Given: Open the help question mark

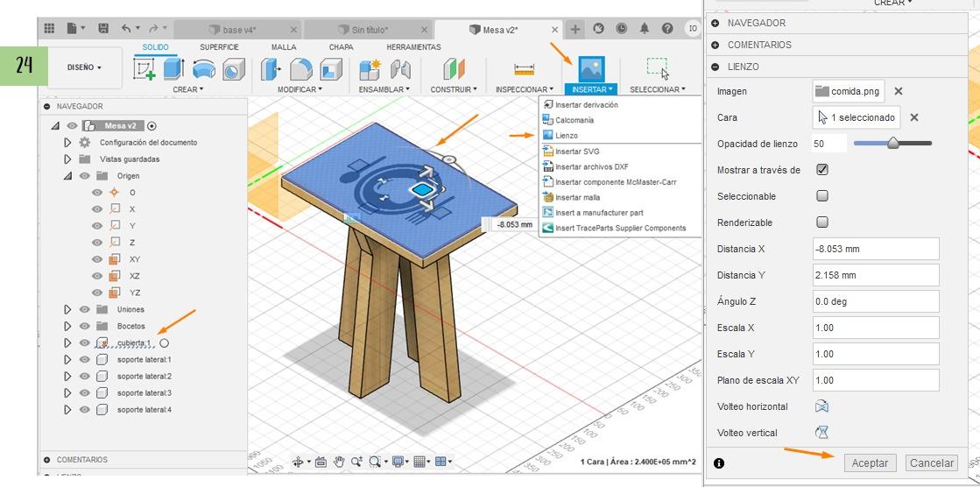Looking at the screenshot, I should (x=667, y=29).
